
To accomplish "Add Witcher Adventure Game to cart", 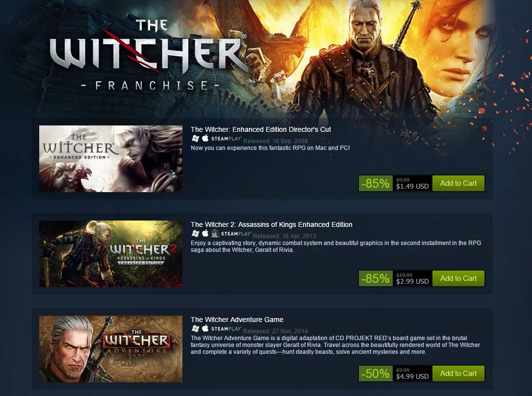I will coord(458,373).
